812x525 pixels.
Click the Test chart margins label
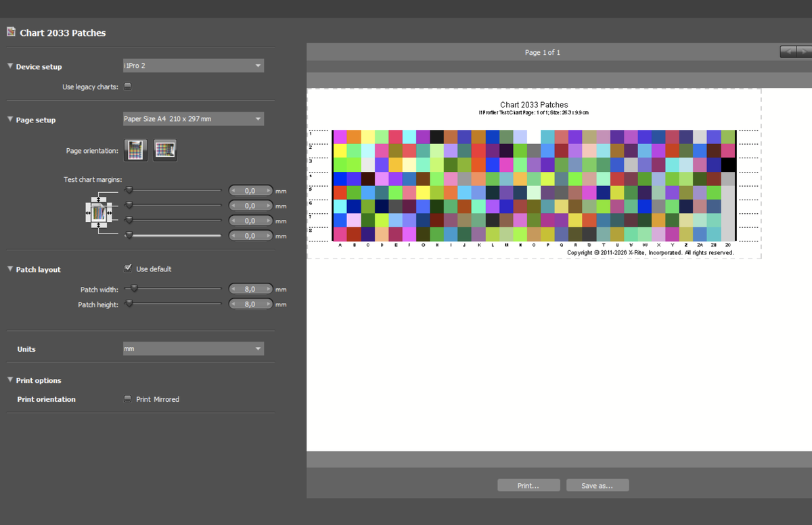[x=93, y=179]
